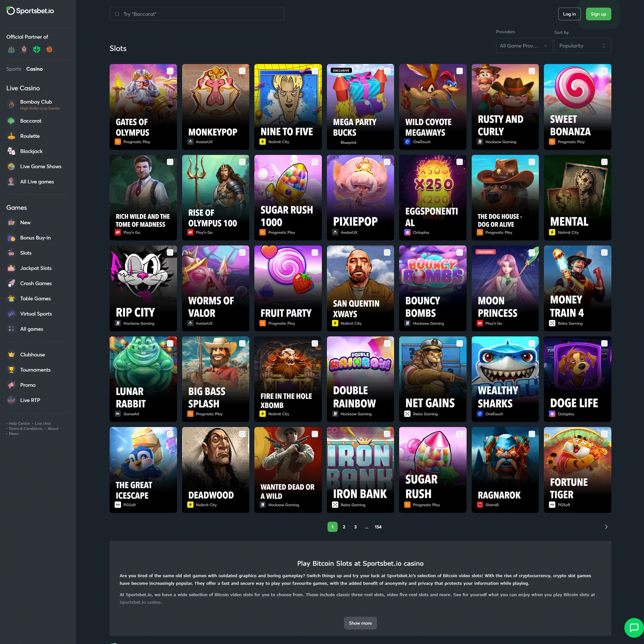Open the Eggsponential game card
The width and height of the screenshot is (644, 644).
tap(433, 197)
